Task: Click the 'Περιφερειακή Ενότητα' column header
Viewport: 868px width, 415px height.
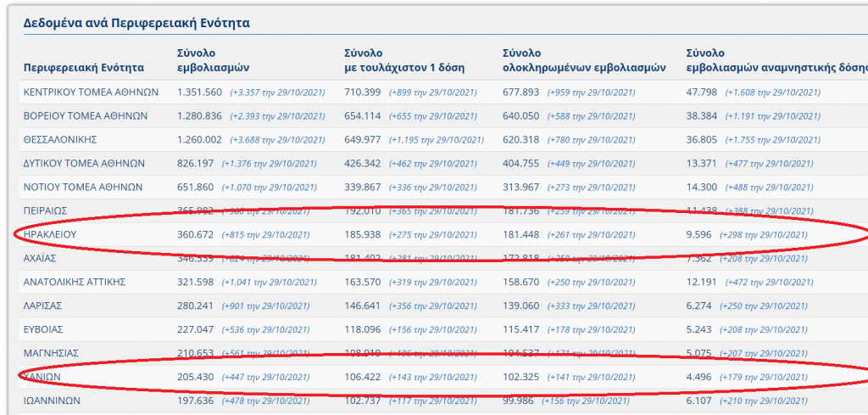Action: pos(84,67)
